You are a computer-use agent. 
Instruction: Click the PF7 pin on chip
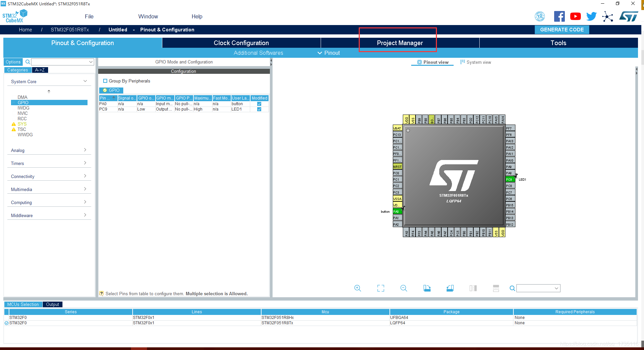510,128
